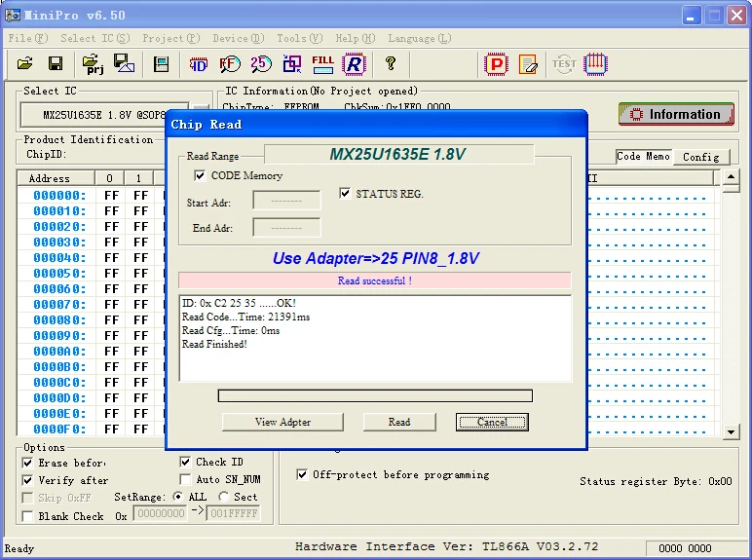
Task: Click the Start Adr input field
Action: click(286, 201)
